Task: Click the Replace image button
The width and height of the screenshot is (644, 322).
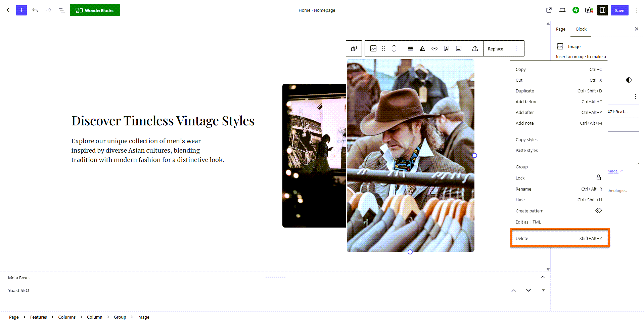Action: point(496,48)
